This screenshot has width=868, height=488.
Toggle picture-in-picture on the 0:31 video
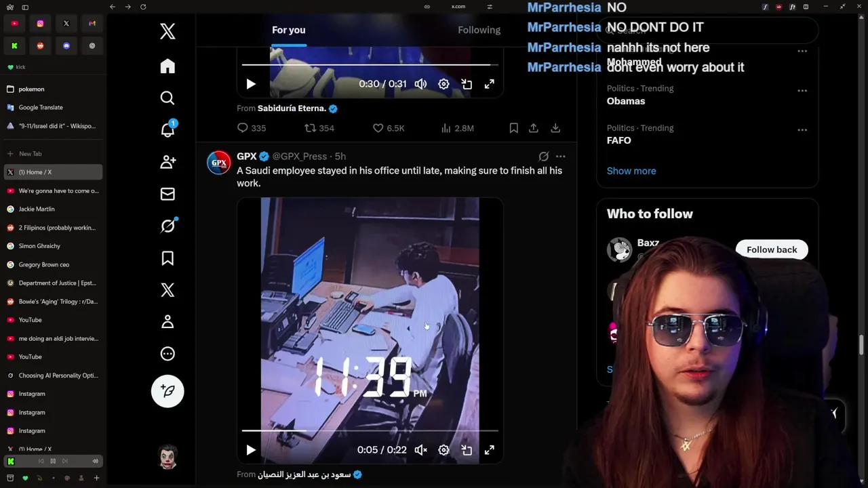click(x=467, y=84)
